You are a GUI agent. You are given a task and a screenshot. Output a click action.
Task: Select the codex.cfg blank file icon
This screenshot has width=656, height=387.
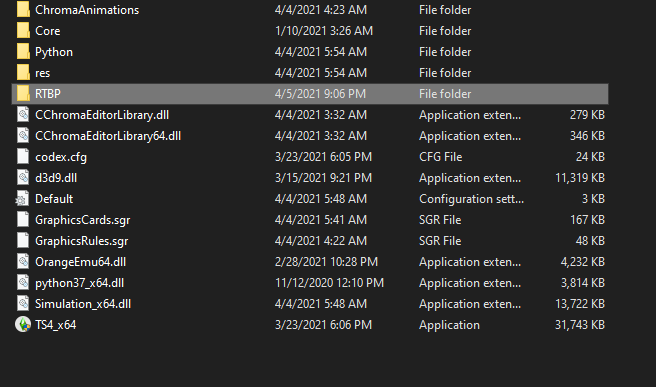pos(23,157)
